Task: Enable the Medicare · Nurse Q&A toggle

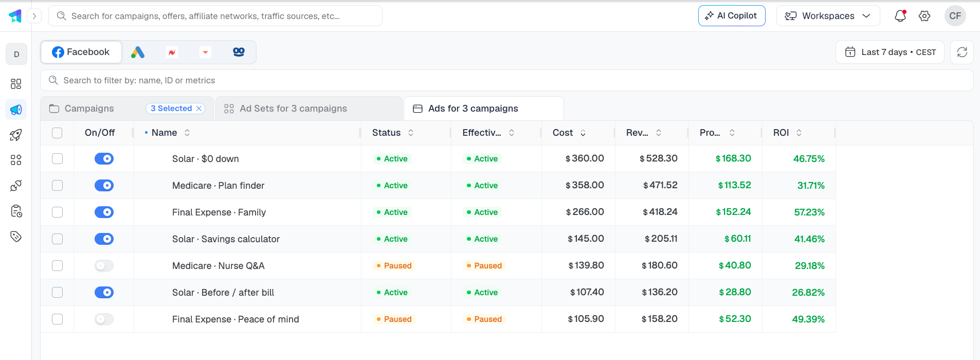Action: pyautogui.click(x=104, y=266)
